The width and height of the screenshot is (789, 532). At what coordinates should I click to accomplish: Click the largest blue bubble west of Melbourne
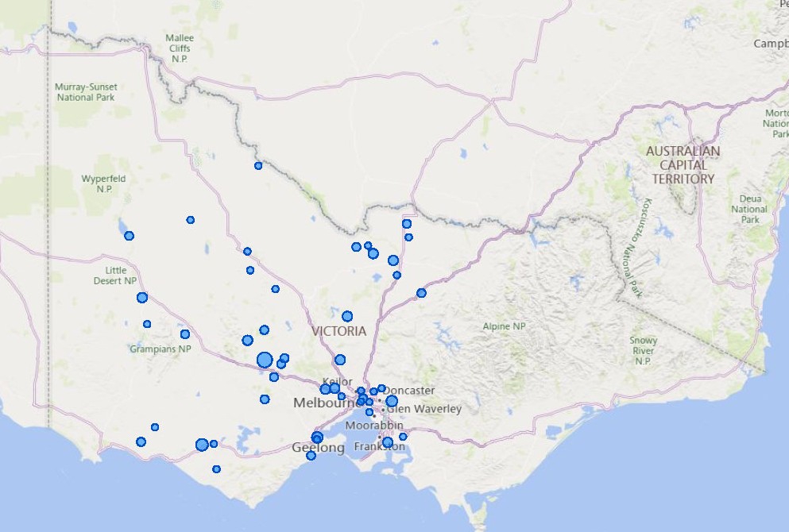[x=265, y=360]
